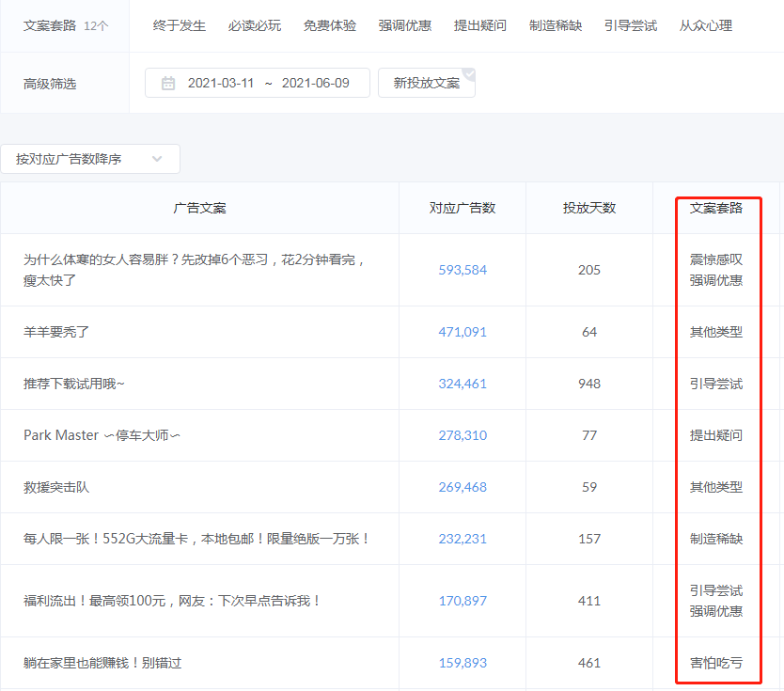
Task: Click 震惊感叹 tag in first row
Action: [x=716, y=259]
